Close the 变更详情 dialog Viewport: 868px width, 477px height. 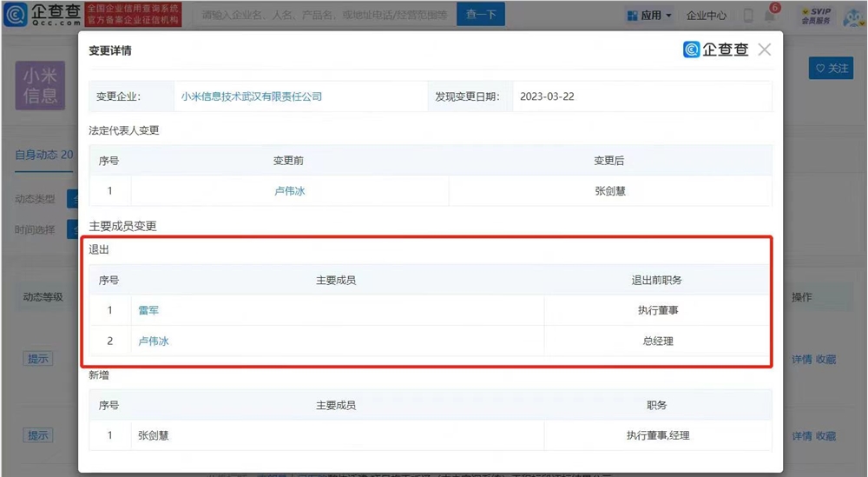click(x=764, y=50)
